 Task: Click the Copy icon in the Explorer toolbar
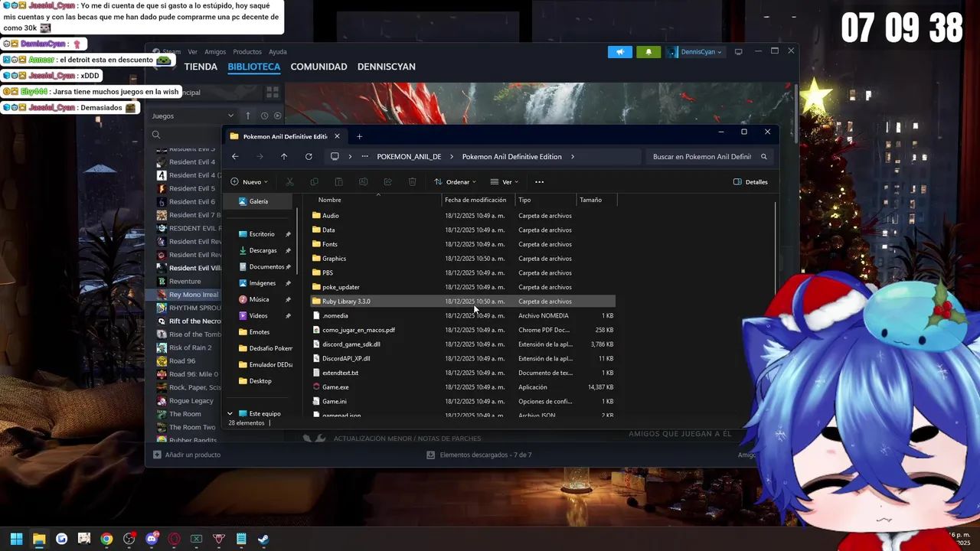tap(314, 181)
